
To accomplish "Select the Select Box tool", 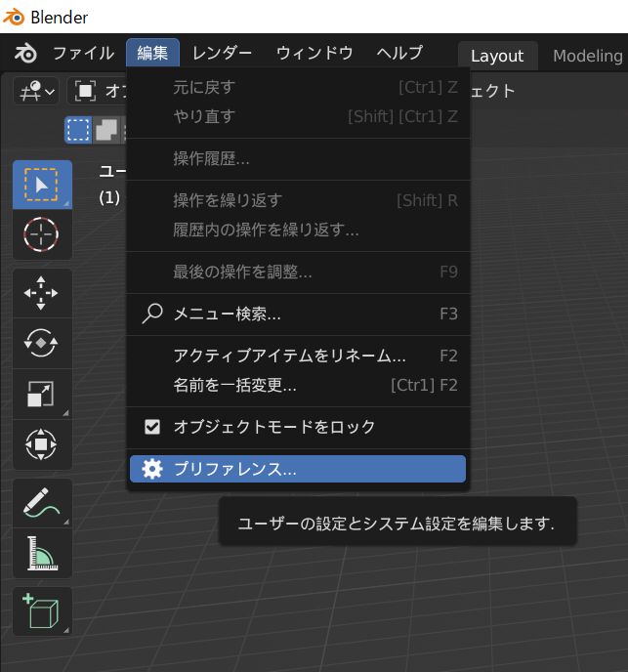I will [x=42, y=185].
